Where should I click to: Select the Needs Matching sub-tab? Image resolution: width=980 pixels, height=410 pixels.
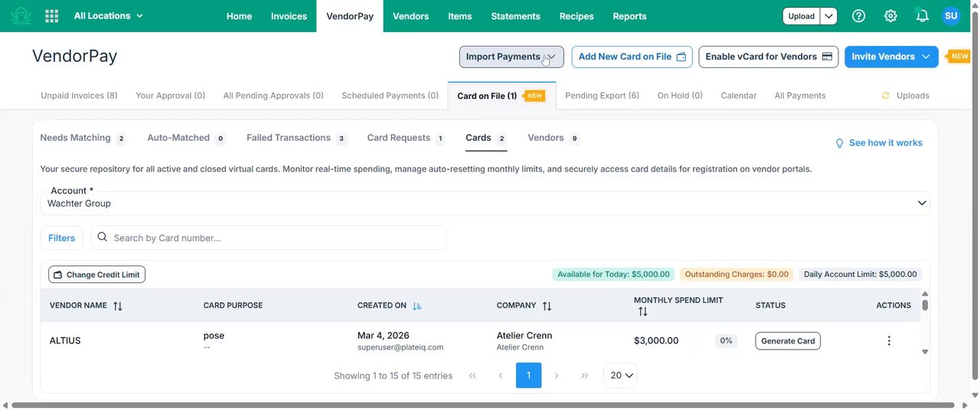coord(83,138)
